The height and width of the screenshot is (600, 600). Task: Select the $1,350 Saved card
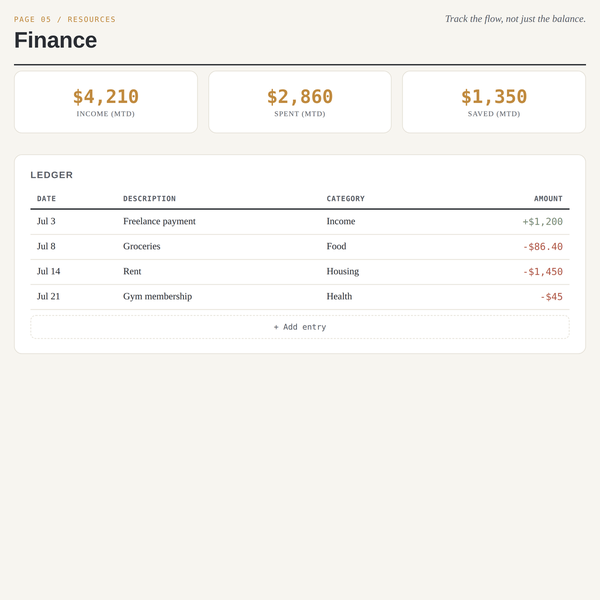point(494,102)
